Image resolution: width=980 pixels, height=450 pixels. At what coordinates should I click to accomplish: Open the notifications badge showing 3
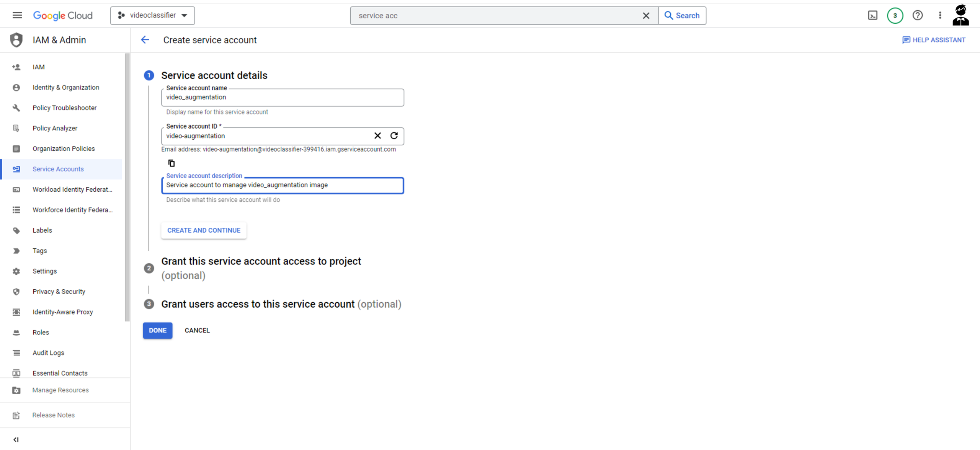click(x=895, y=15)
